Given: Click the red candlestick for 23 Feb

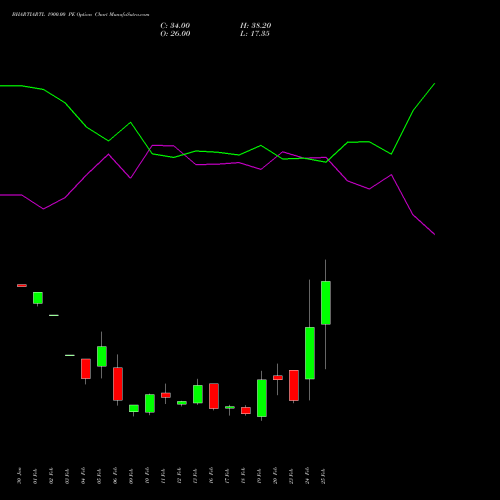Looking at the screenshot, I should pyautogui.click(x=294, y=385).
